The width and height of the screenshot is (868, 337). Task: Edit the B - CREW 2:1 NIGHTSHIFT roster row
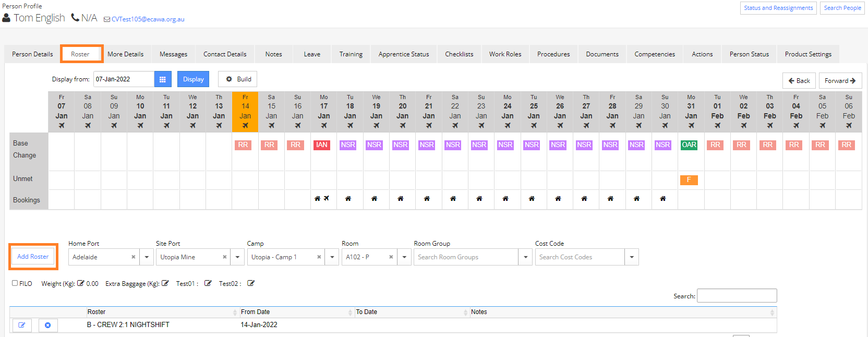coord(22,325)
